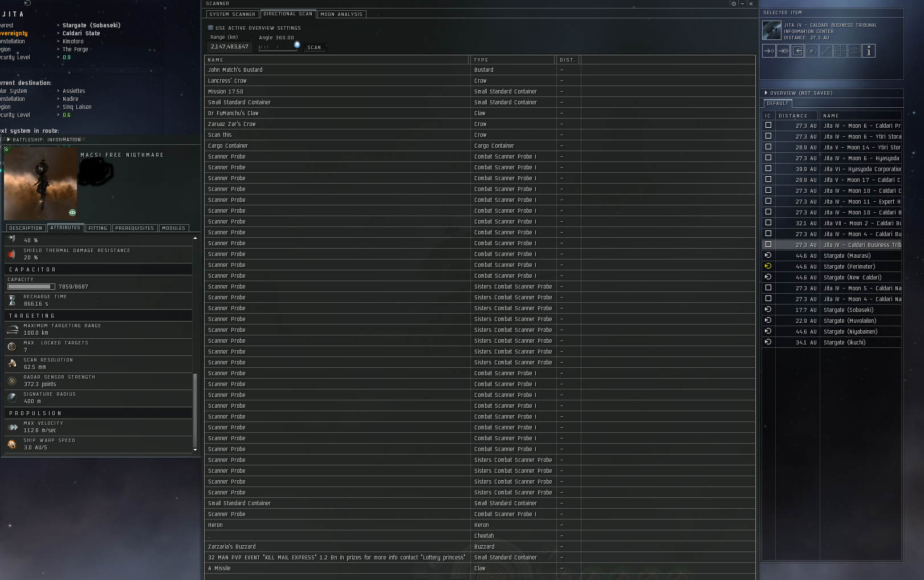Click the Jita VI Hyasyoda Corporation bracket icon
This screenshot has height=580, width=924.
coord(768,169)
